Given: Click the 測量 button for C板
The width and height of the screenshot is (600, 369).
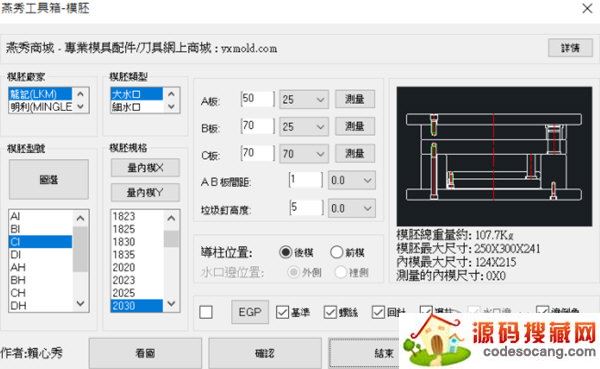Looking at the screenshot, I should tap(355, 153).
